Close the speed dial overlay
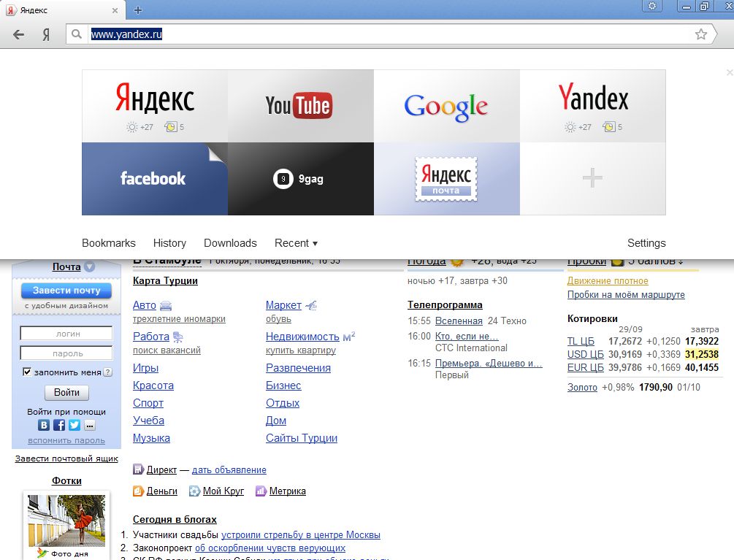Image resolution: width=734 pixels, height=560 pixels. pyautogui.click(x=730, y=72)
